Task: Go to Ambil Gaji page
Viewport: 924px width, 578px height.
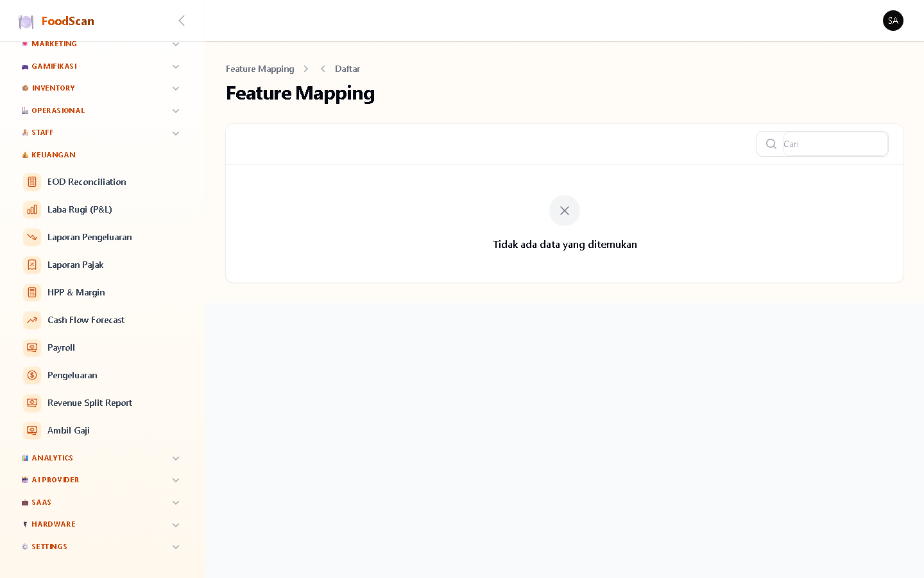Action: 103,430
